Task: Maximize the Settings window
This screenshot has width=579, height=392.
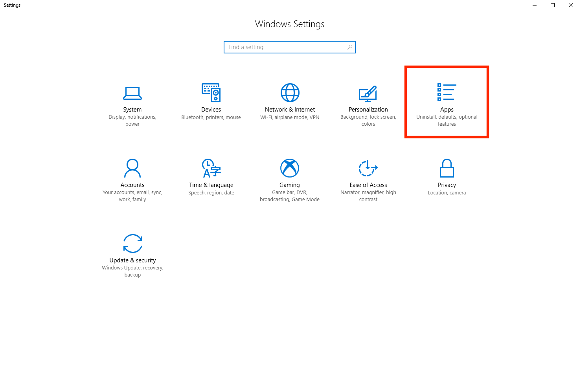Action: point(553,5)
